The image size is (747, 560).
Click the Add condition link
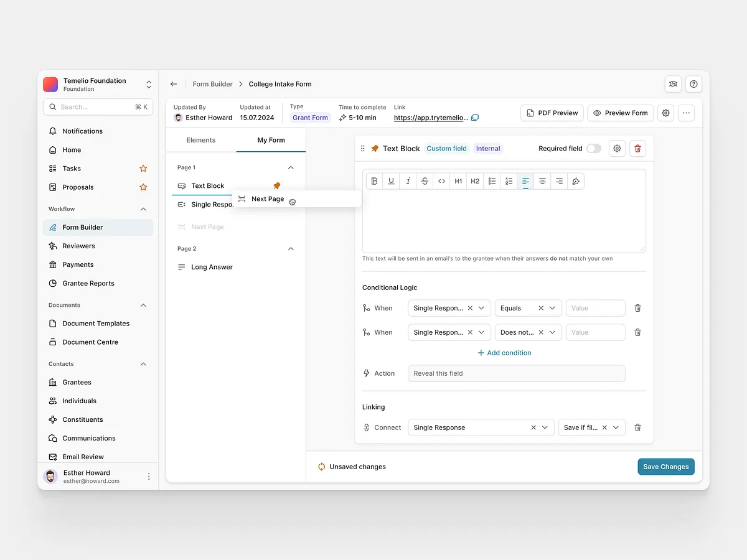(504, 353)
